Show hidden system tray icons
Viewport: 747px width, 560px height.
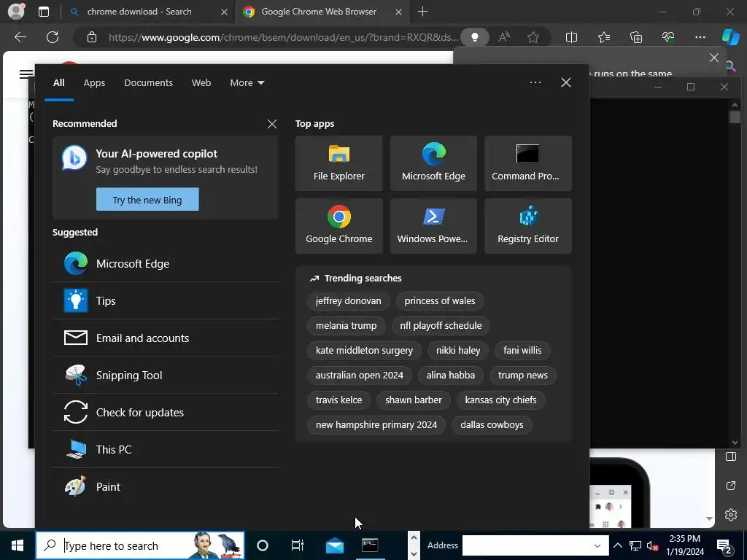[x=617, y=545]
